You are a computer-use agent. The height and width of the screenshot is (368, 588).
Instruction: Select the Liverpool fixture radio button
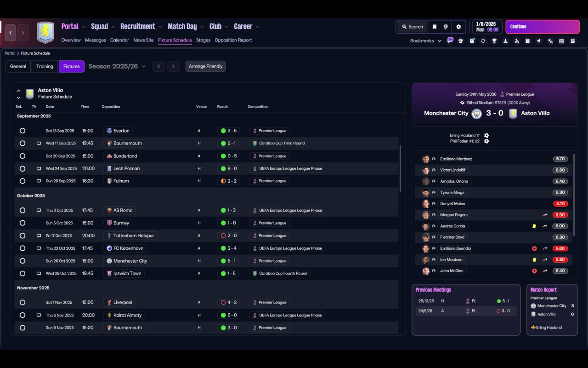click(23, 302)
